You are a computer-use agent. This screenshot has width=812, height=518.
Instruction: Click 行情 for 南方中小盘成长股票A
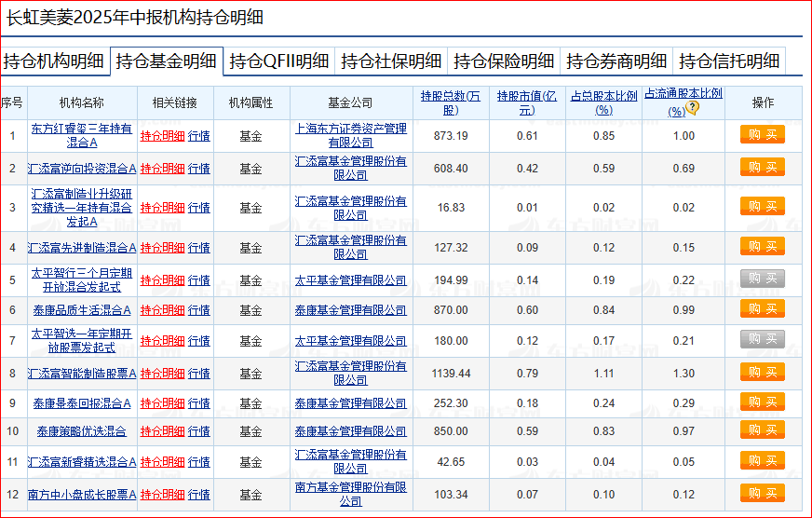[199, 494]
